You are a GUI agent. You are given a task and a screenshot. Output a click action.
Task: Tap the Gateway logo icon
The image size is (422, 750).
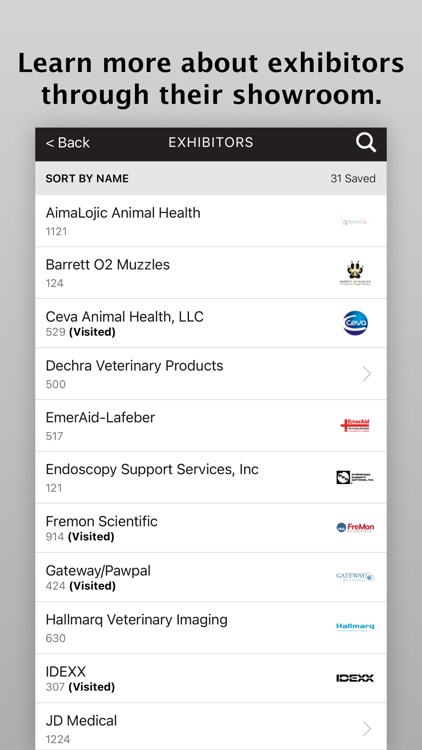tap(355, 577)
